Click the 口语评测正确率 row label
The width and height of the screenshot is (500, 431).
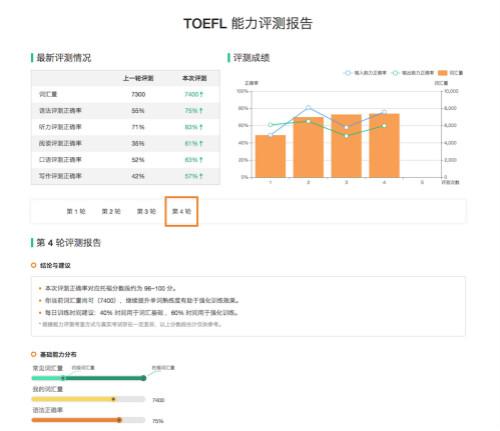point(60,160)
